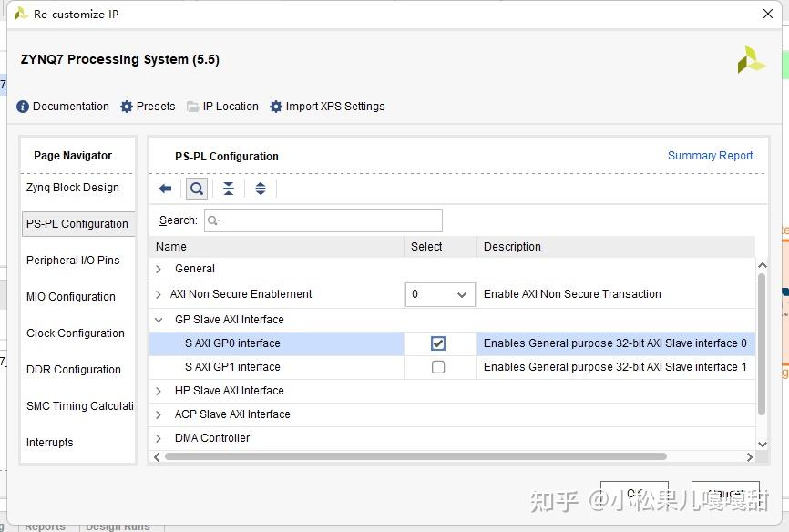Select the MIO Configuration page
The image size is (789, 532).
71,297
